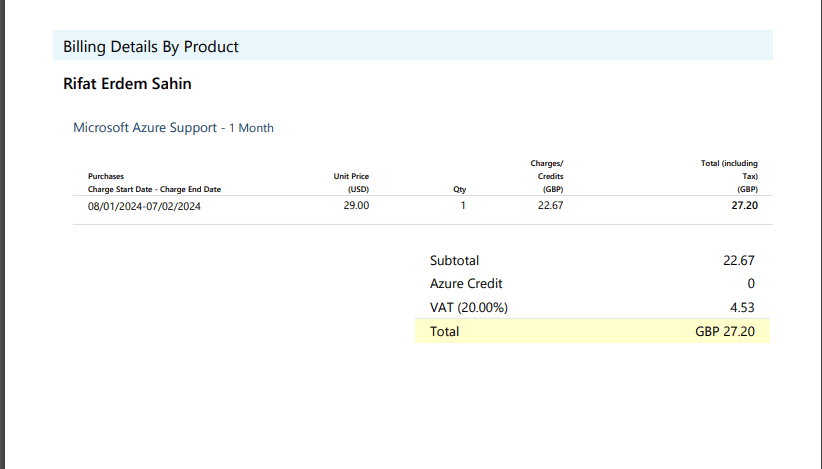Click the 'GBP 27.20' total amount

pyautogui.click(x=725, y=332)
